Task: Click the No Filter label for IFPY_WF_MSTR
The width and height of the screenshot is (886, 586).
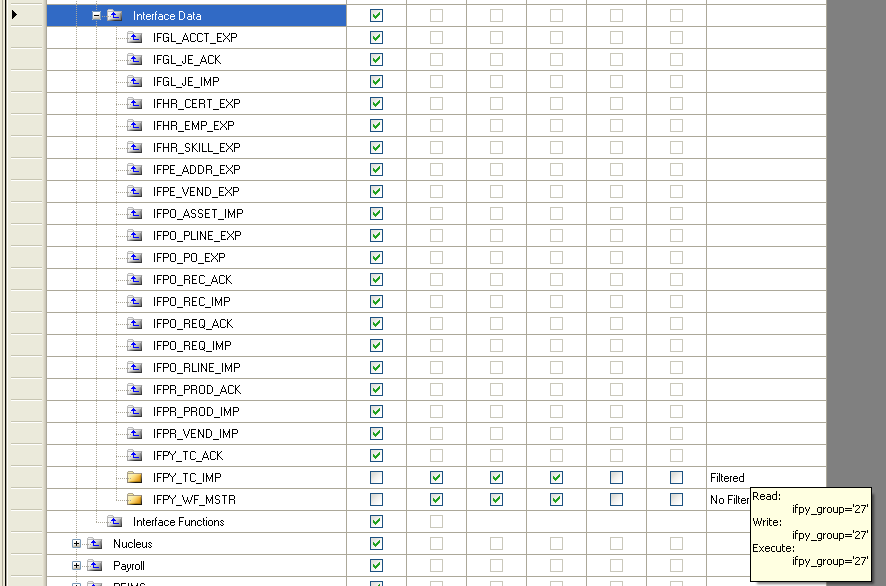Action: pyautogui.click(x=732, y=499)
